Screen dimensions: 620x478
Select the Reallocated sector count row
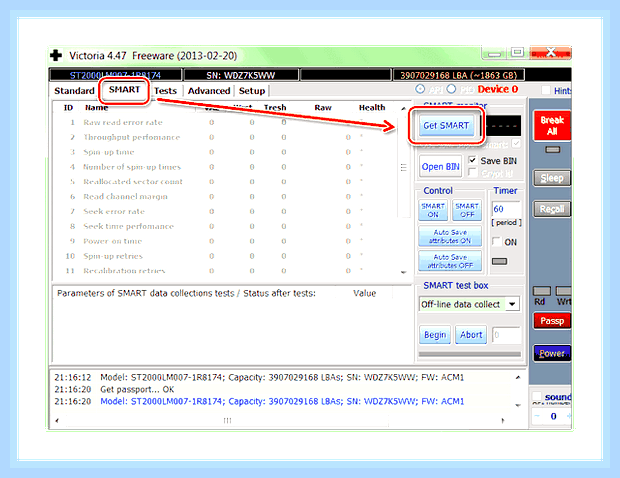[x=225, y=182]
